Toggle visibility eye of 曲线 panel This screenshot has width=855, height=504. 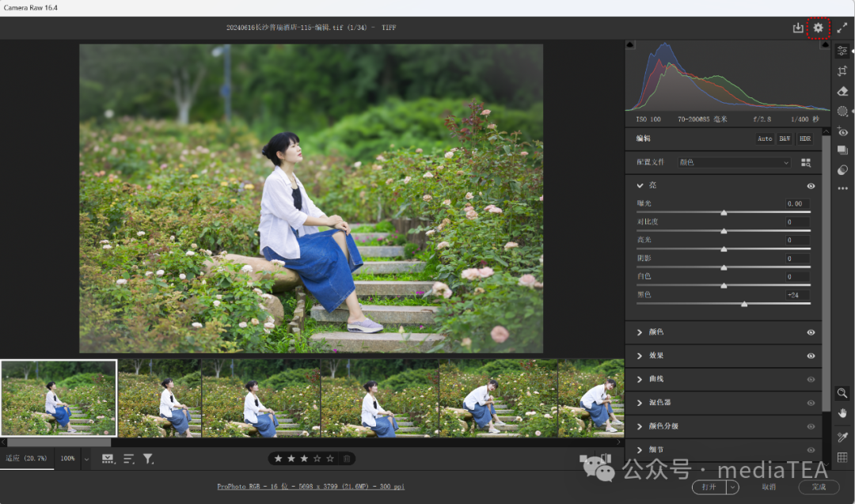click(811, 379)
